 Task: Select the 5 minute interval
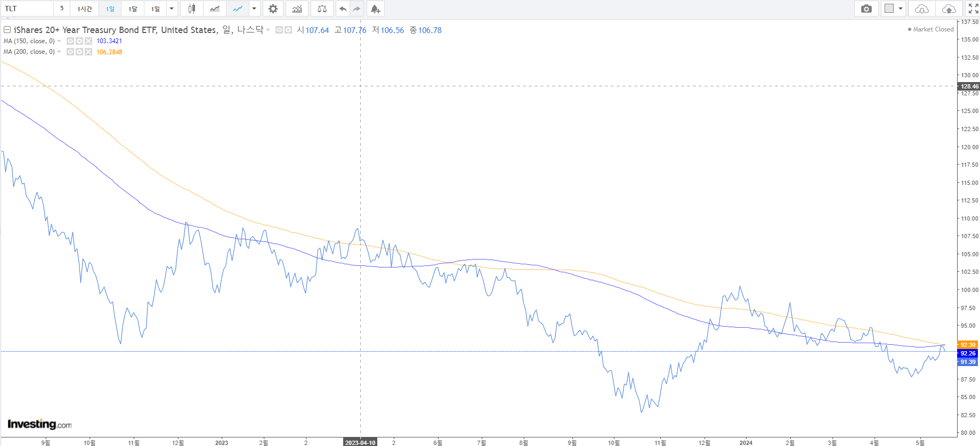[x=62, y=9]
